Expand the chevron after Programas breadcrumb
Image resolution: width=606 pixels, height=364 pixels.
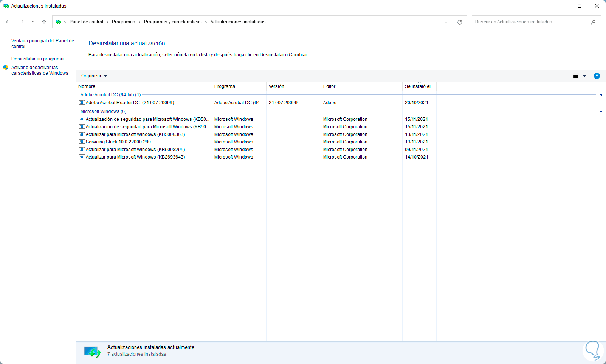tap(139, 22)
